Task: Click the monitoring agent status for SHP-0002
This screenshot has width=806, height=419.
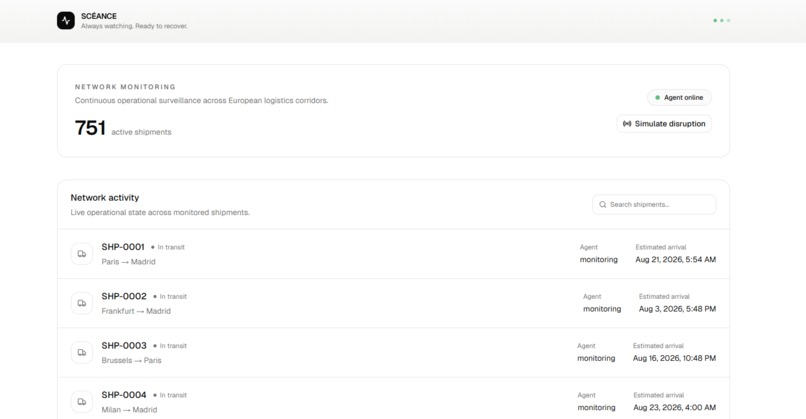Action: 602,309
